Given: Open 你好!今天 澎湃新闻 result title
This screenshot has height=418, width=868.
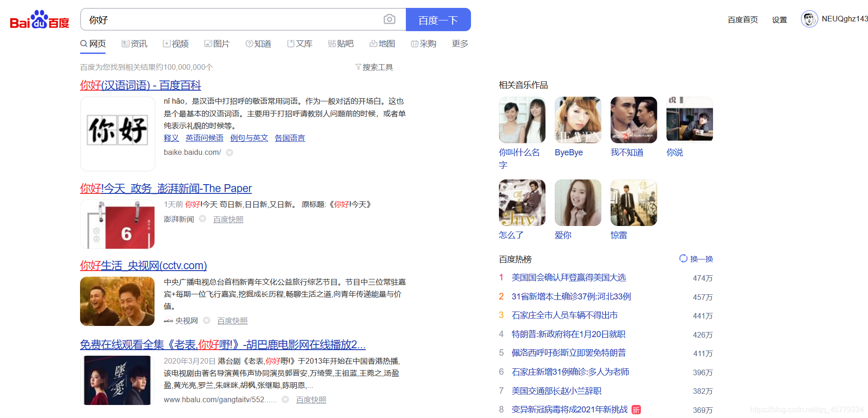Looking at the screenshot, I should click(166, 188).
